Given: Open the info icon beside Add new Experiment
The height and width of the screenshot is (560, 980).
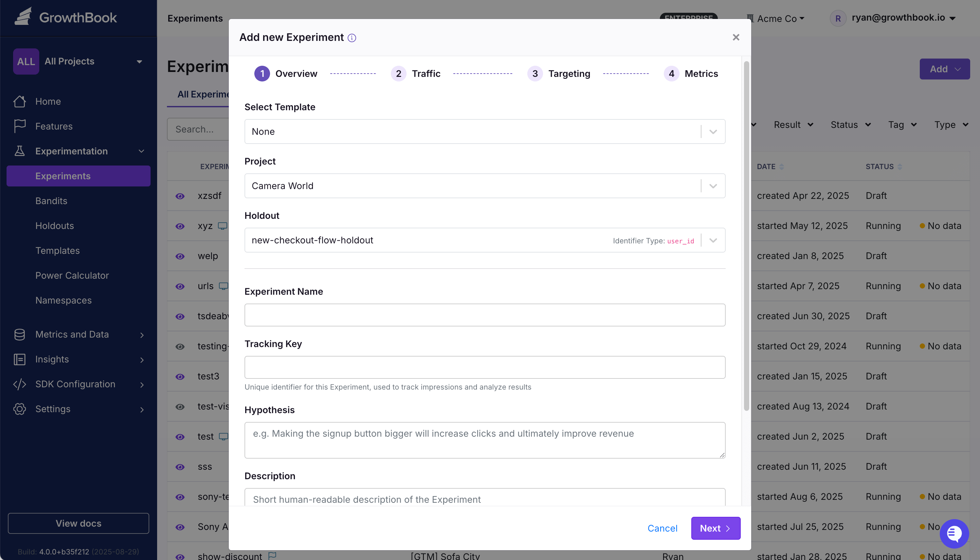Looking at the screenshot, I should click(352, 38).
